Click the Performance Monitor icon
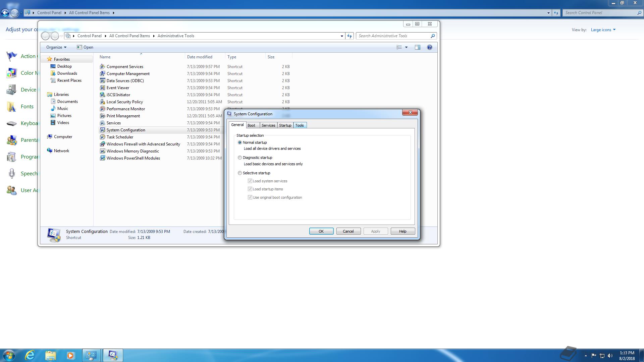The image size is (644, 362). 102,109
